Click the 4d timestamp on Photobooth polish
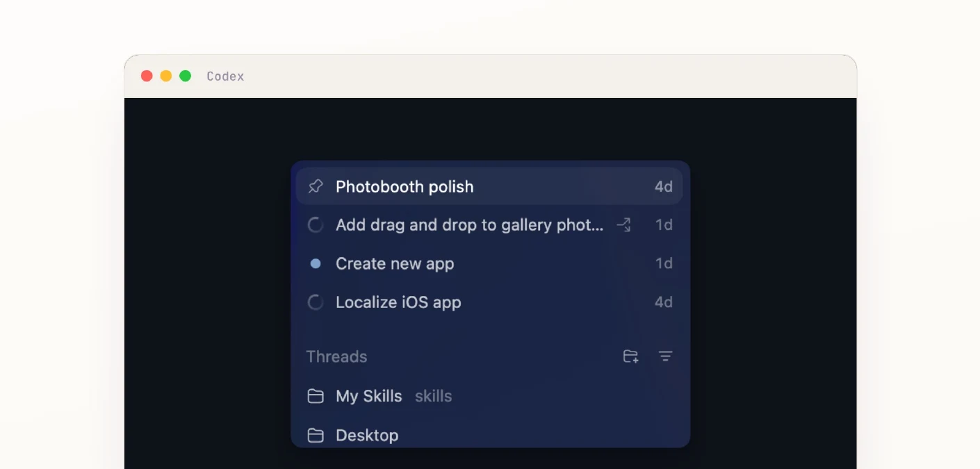Viewport: 980px width, 469px height. [664, 186]
